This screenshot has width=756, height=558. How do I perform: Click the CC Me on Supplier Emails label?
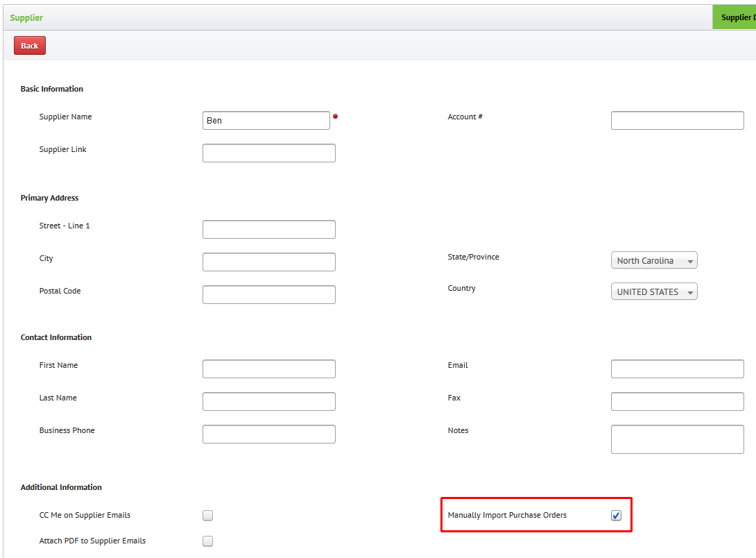click(x=85, y=515)
